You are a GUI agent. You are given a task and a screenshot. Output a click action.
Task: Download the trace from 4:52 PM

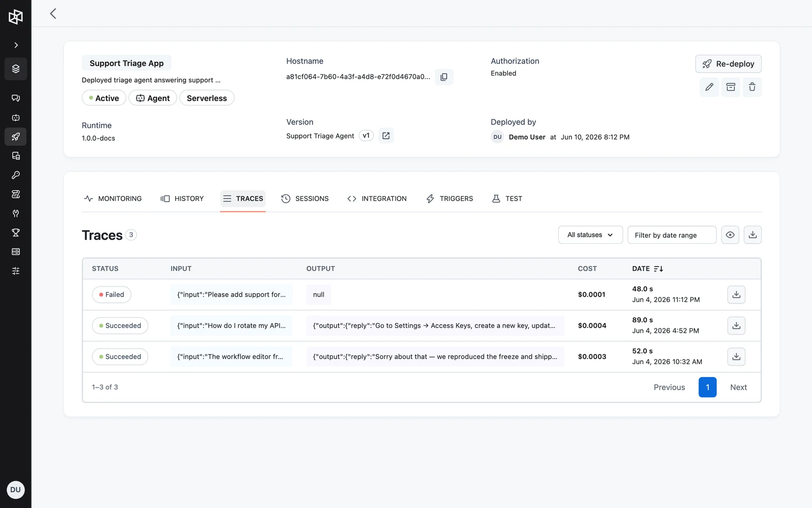(736, 326)
